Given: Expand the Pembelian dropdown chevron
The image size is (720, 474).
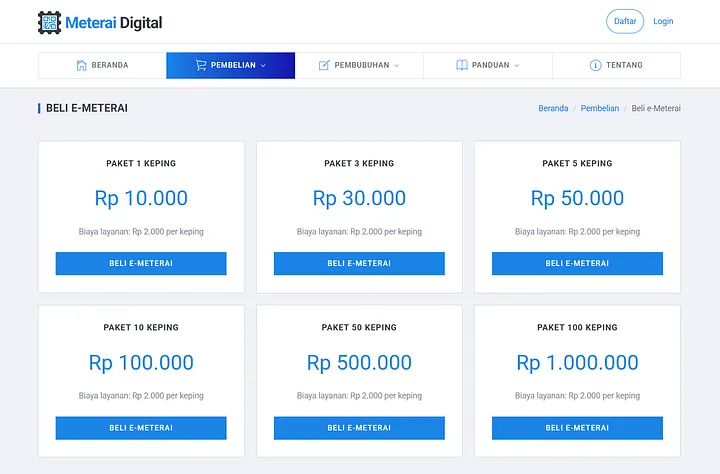Looking at the screenshot, I should pyautogui.click(x=263, y=66).
